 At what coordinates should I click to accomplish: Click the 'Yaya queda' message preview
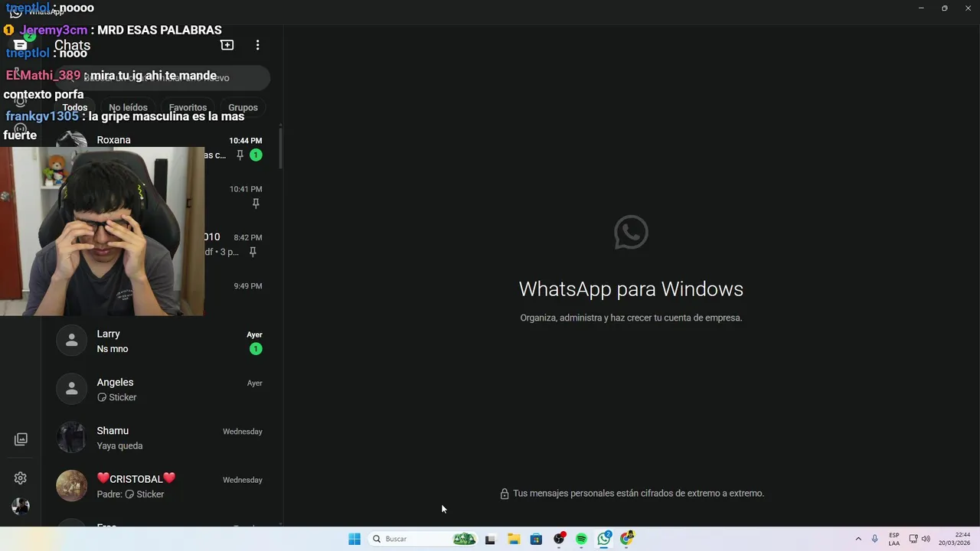pos(119,446)
